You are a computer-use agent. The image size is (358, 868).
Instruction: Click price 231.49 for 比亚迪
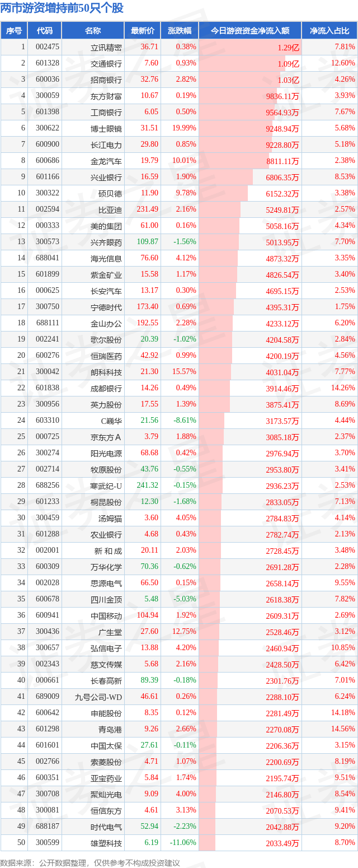coord(147,209)
